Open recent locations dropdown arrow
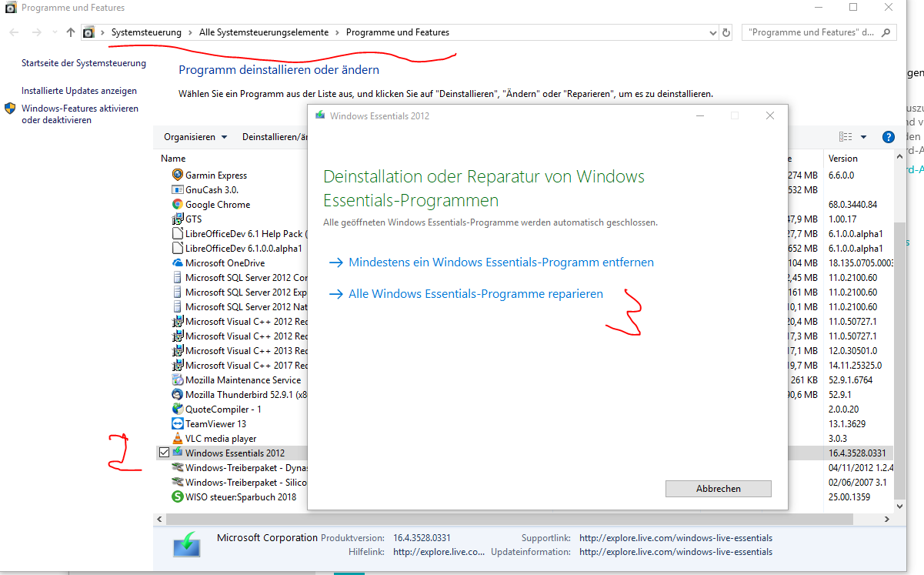 tap(54, 32)
